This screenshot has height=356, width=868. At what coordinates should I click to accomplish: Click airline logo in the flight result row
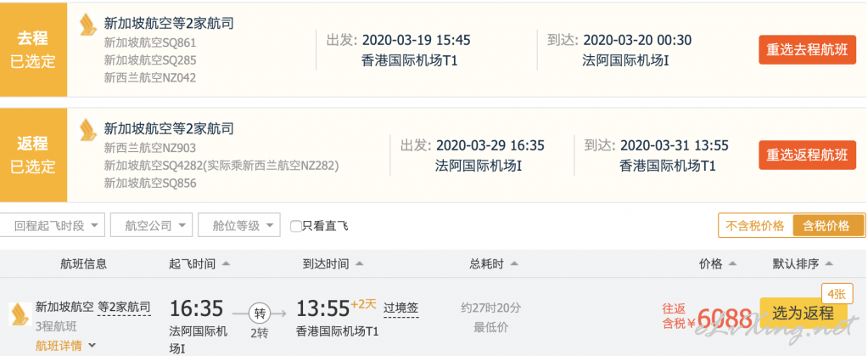[20, 314]
